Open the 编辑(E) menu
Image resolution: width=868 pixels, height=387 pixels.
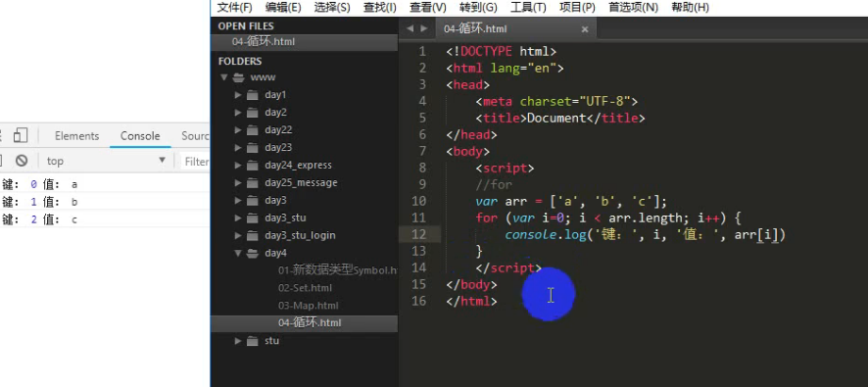tap(283, 7)
